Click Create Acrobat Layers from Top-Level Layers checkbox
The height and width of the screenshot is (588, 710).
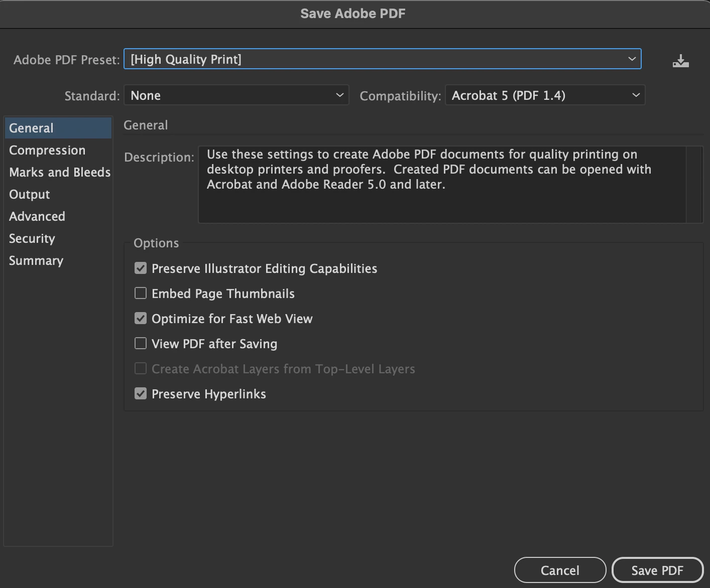[141, 369]
